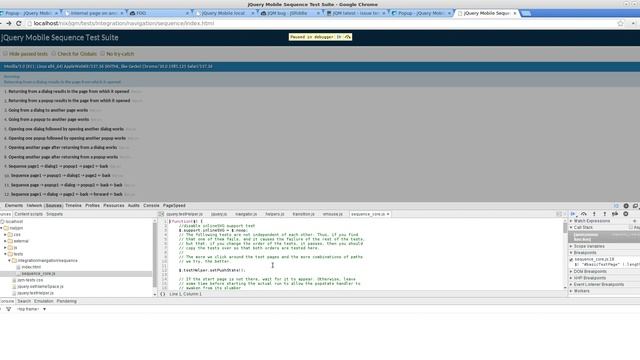Enable Check for Globals checkbox
Viewport: 640px width, 360px height.
tap(54, 53)
